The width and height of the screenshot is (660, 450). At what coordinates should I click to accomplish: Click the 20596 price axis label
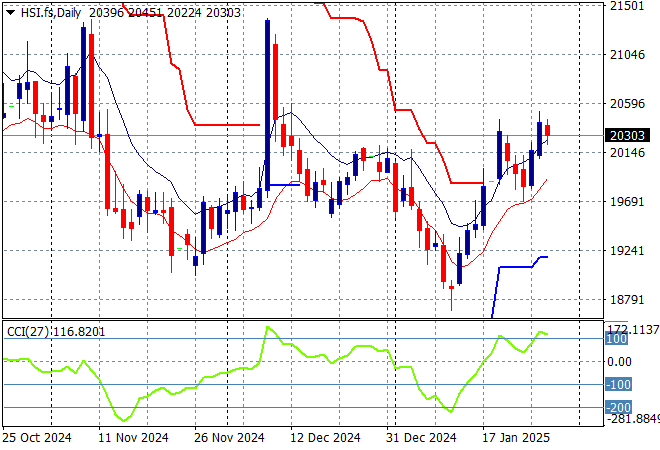[627, 104]
